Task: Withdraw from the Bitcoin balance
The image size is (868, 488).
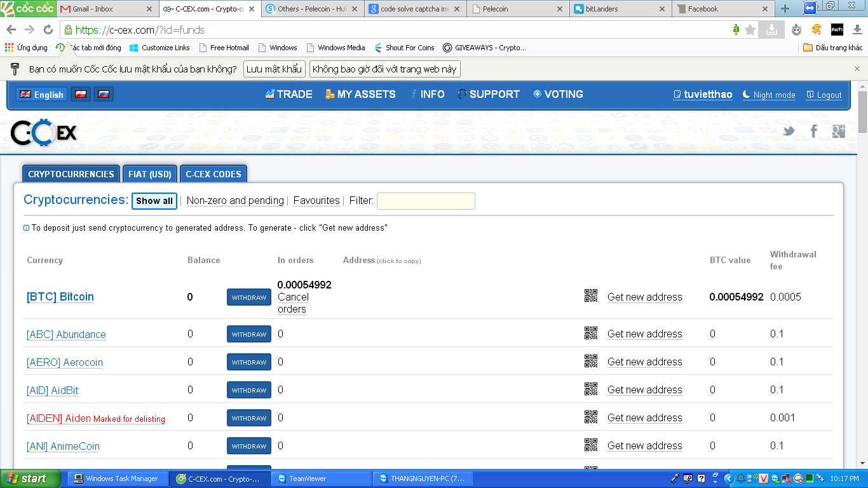Action: (249, 297)
